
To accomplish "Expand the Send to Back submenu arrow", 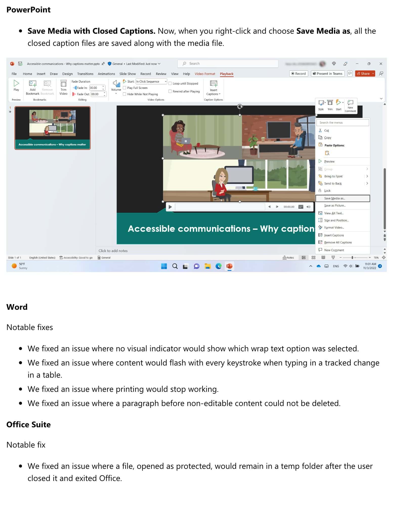I will 367,183.
